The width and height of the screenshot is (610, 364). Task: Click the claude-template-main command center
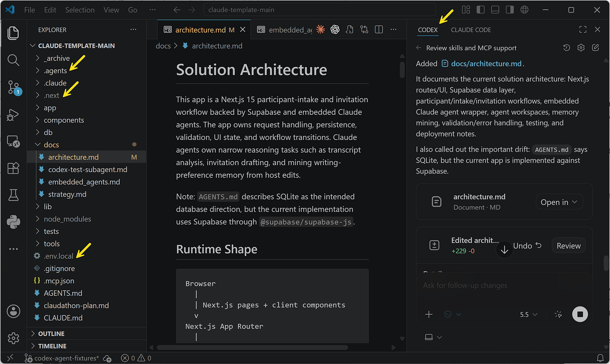coord(319,10)
